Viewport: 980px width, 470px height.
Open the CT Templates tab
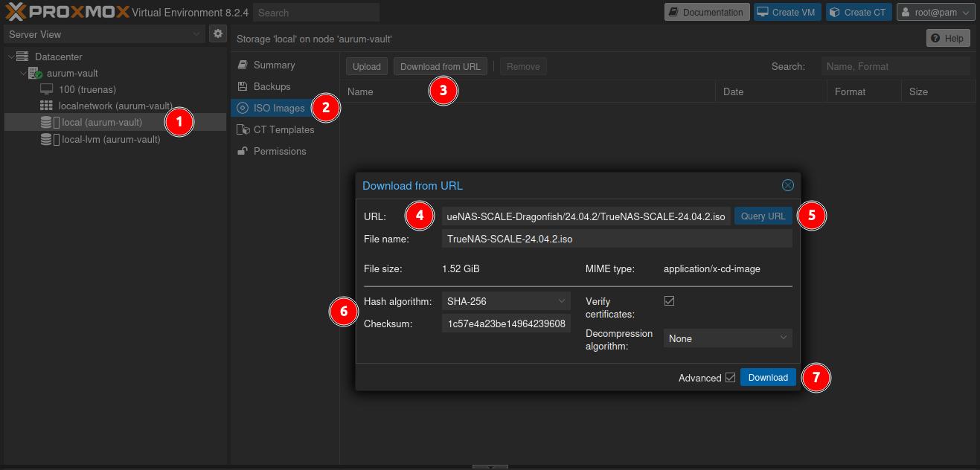(x=284, y=129)
